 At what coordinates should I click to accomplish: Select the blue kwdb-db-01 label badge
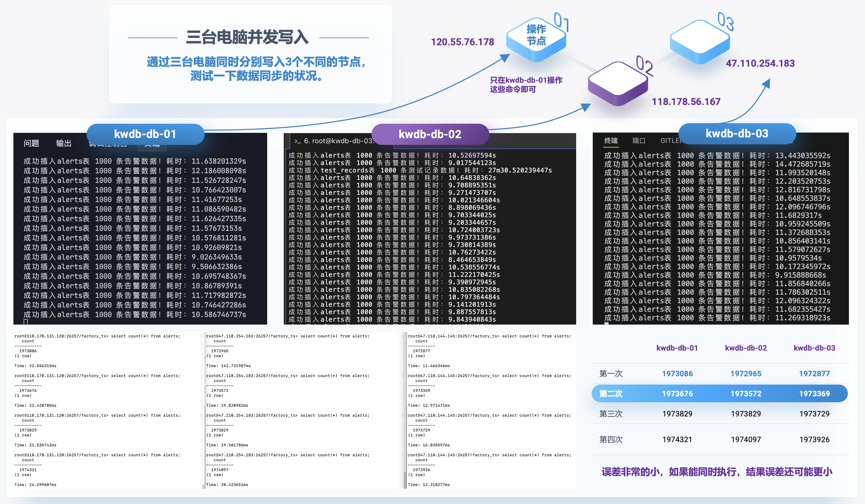click(145, 134)
